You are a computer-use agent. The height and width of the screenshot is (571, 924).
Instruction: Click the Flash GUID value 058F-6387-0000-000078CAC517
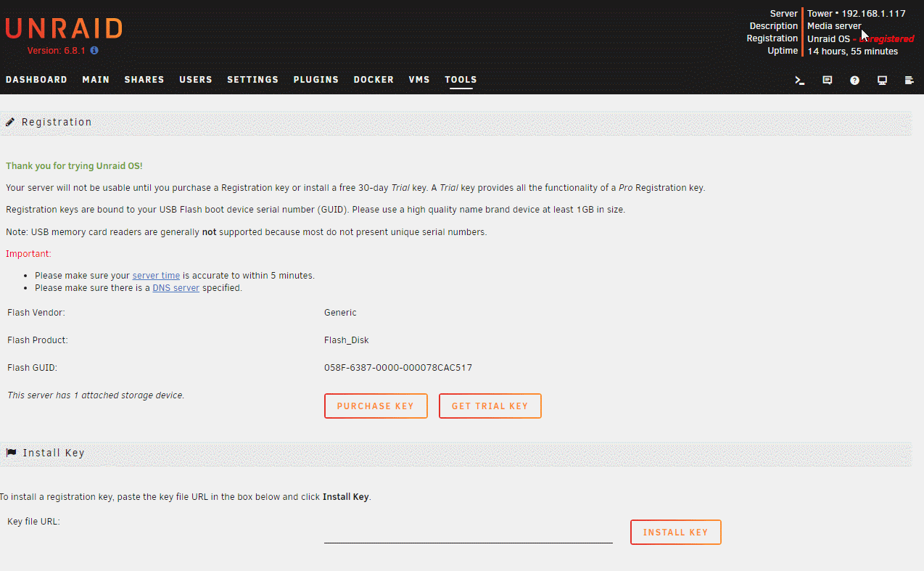pyautogui.click(x=398, y=368)
